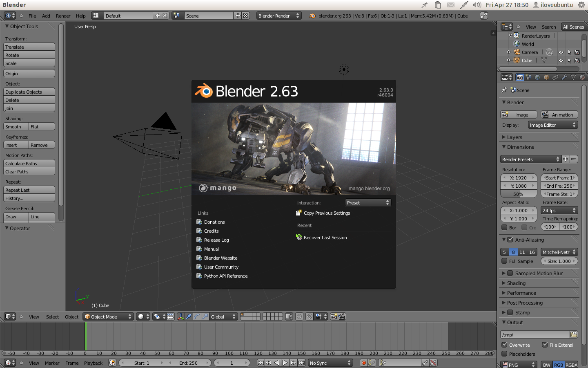588x368 pixels.
Task: Open the 24 fps frame rate dropdown
Action: (559, 210)
